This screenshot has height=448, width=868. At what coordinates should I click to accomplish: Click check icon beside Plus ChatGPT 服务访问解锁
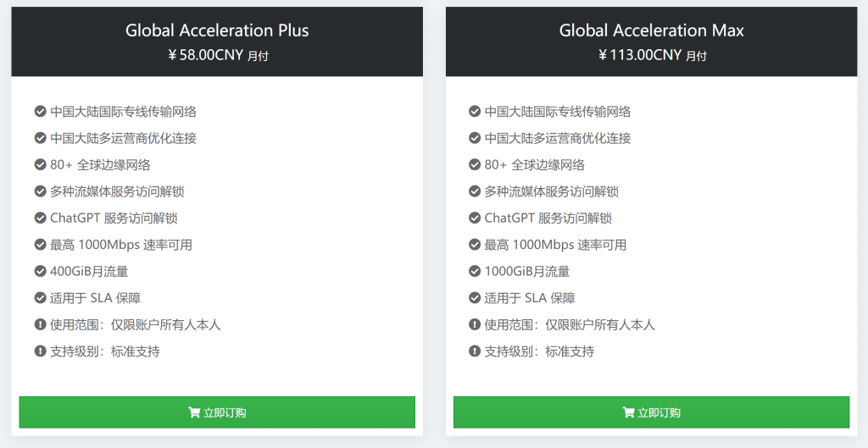point(40,218)
